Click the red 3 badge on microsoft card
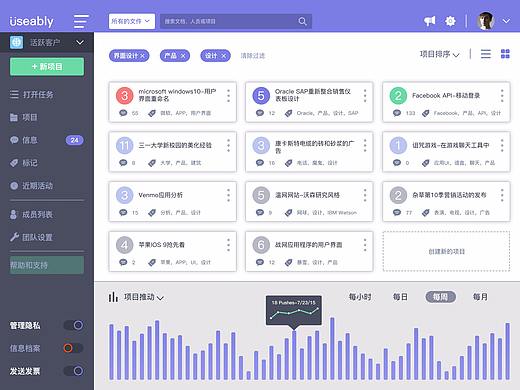 pos(124,96)
